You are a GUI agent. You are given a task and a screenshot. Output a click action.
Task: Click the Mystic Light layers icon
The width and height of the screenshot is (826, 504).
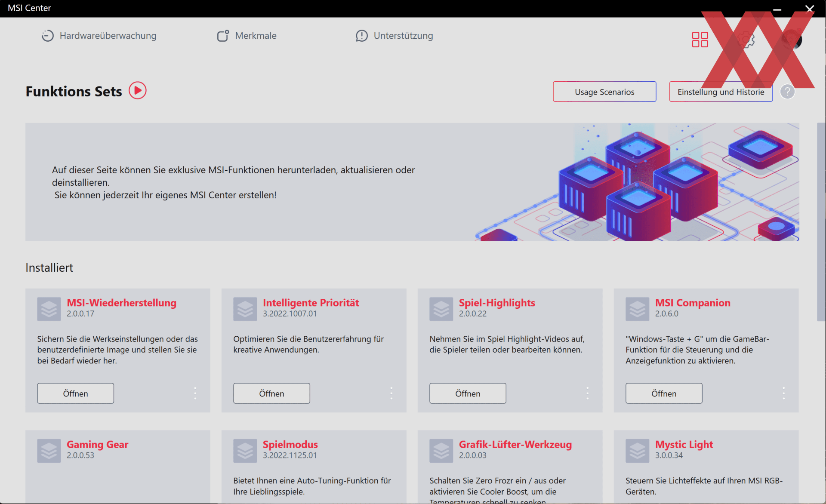(638, 451)
